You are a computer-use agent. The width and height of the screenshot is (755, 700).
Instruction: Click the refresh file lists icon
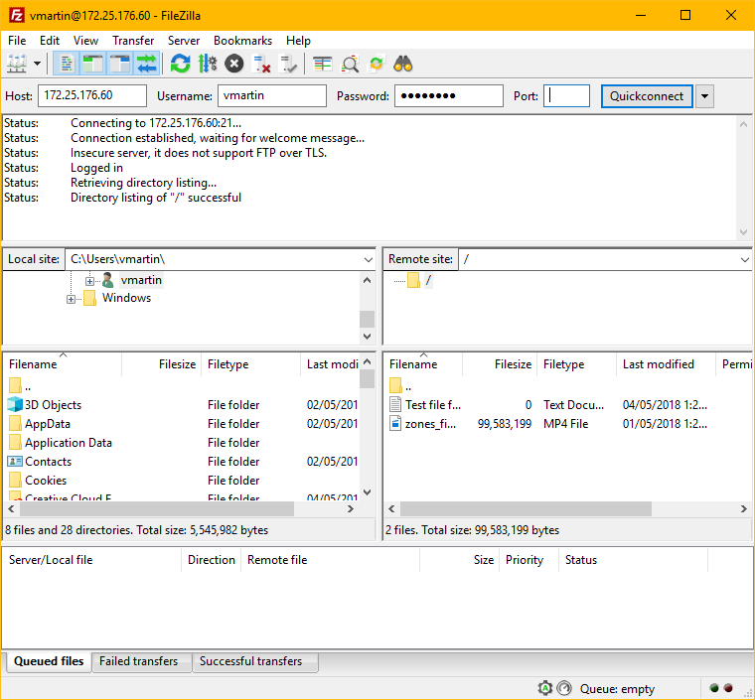point(180,64)
